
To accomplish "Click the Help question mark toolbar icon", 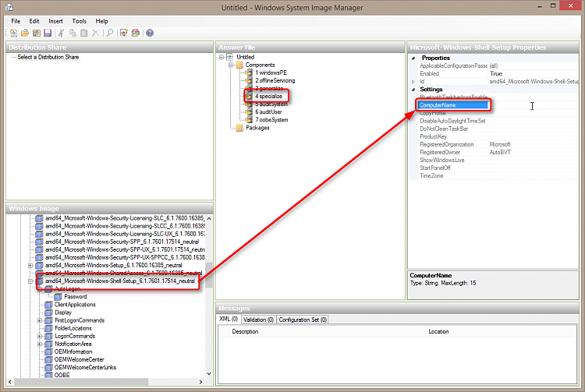I will (x=150, y=34).
